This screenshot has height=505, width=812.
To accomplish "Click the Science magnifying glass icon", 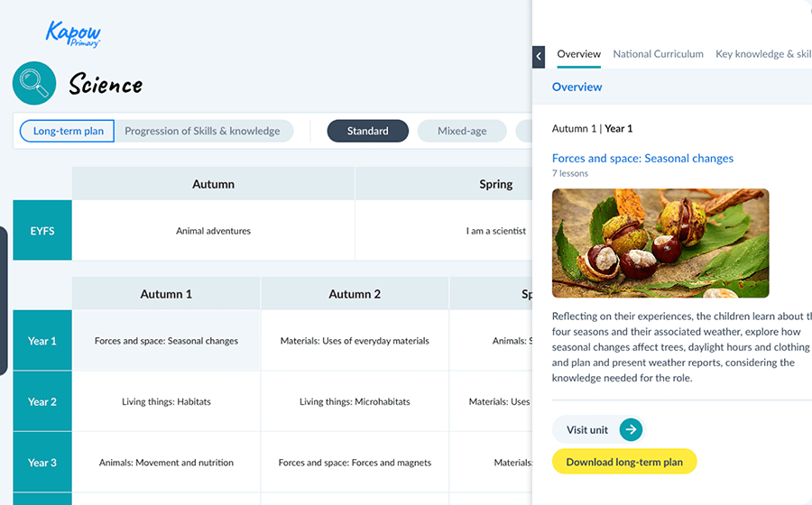I will point(34,84).
